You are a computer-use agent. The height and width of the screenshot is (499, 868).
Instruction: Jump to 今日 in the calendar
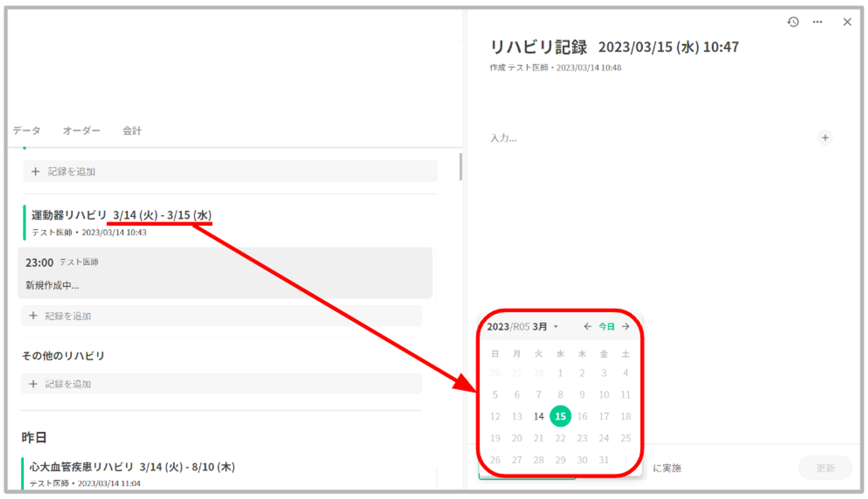tap(606, 327)
